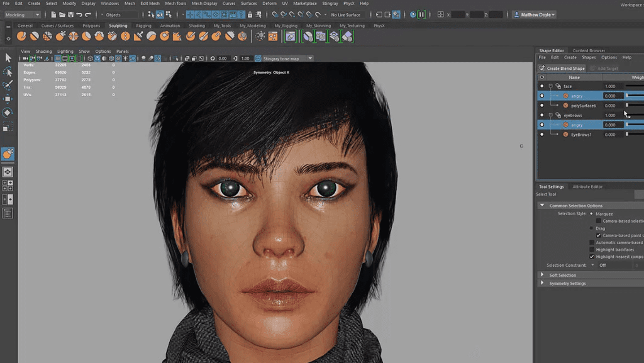Open the Shapes menu in Shape Editor

click(x=589, y=57)
